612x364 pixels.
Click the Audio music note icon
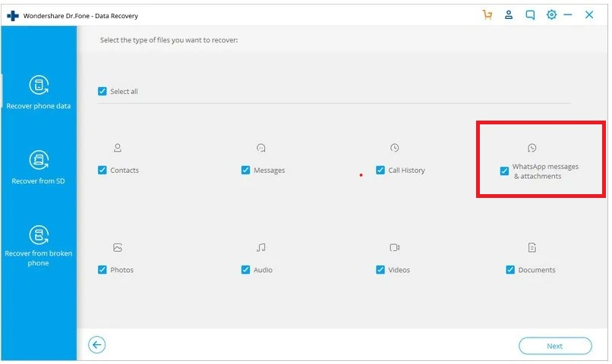click(260, 247)
